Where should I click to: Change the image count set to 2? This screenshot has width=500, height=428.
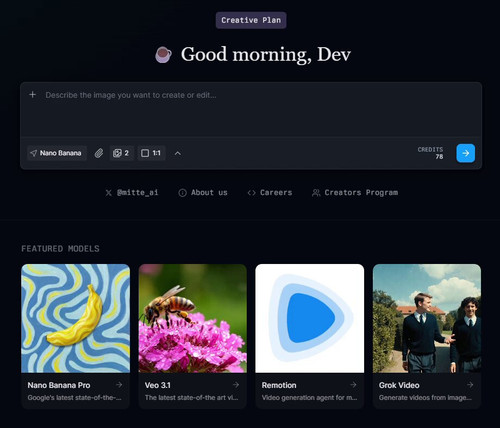[122, 153]
